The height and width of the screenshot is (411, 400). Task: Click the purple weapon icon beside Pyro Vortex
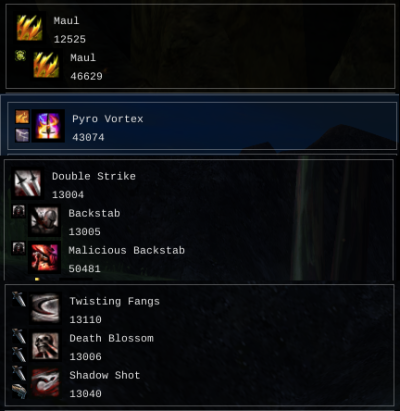22,135
